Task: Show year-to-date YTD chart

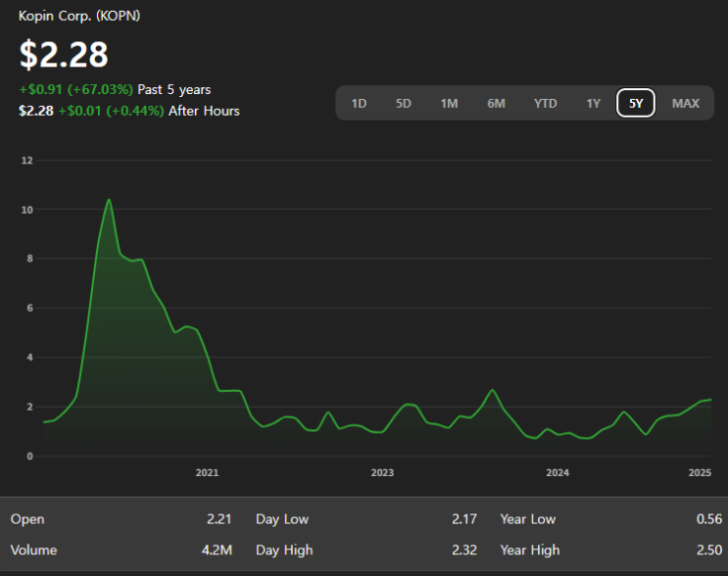Action: click(545, 103)
